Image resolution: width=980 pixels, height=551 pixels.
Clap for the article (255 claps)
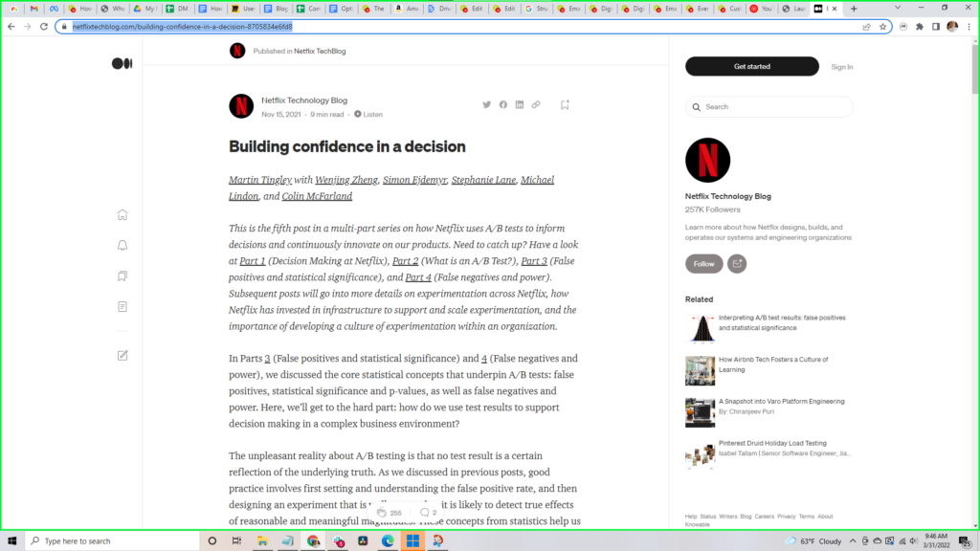[383, 513]
